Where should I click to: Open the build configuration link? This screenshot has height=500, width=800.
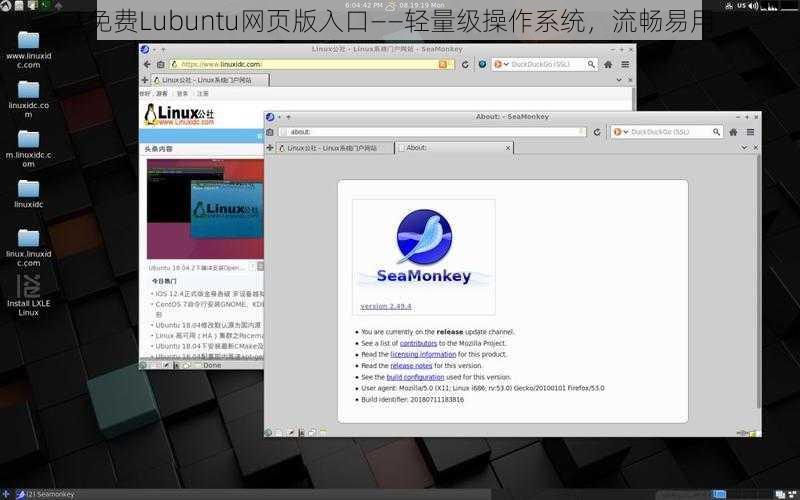coord(415,377)
